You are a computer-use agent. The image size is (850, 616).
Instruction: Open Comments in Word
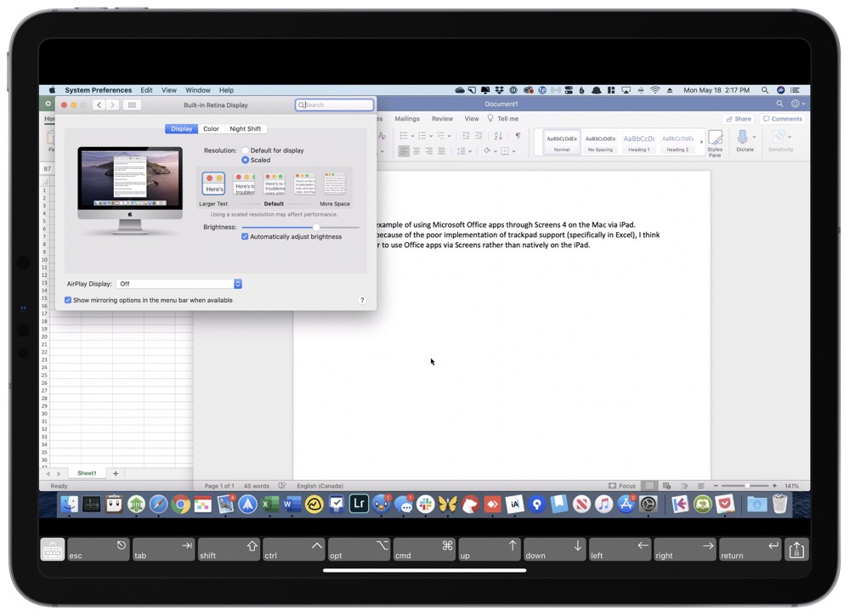click(x=782, y=119)
